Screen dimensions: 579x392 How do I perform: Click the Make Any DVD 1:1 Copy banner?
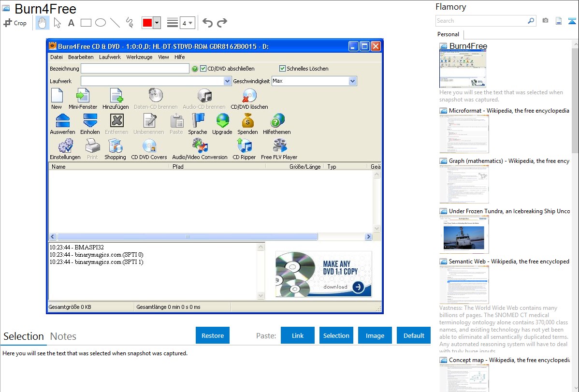(x=323, y=274)
